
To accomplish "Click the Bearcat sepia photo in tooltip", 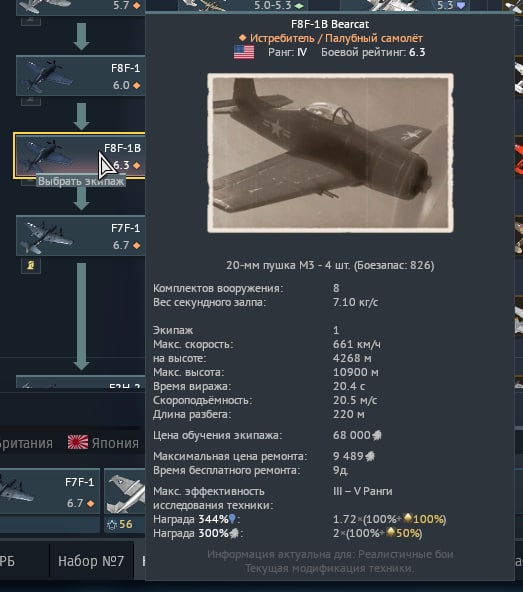I will click(330, 153).
